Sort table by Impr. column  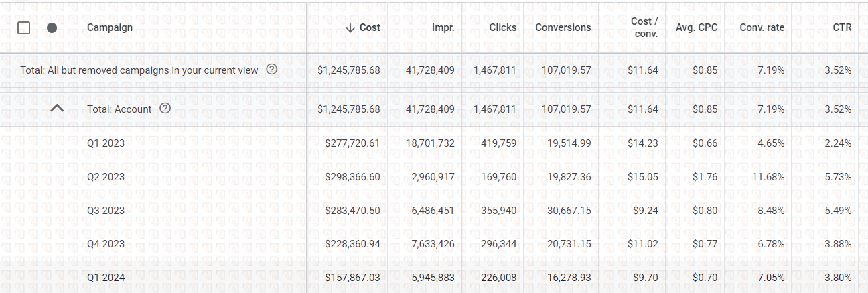(x=443, y=27)
